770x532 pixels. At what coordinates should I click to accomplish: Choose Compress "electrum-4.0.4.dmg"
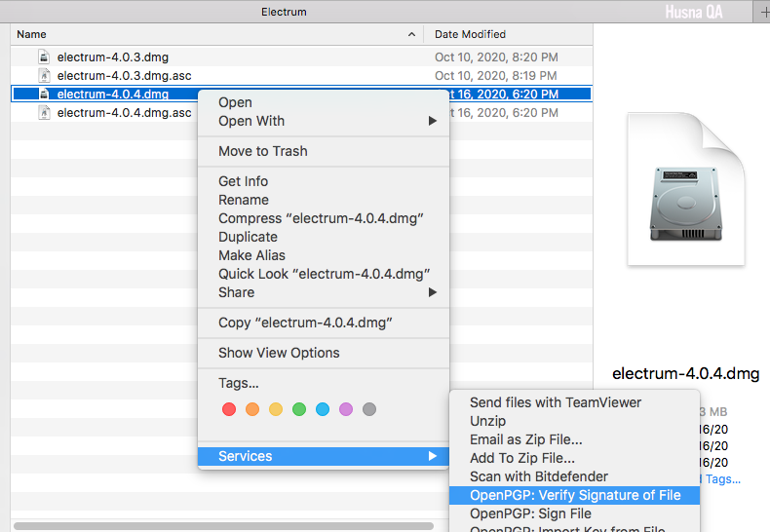pyautogui.click(x=322, y=218)
